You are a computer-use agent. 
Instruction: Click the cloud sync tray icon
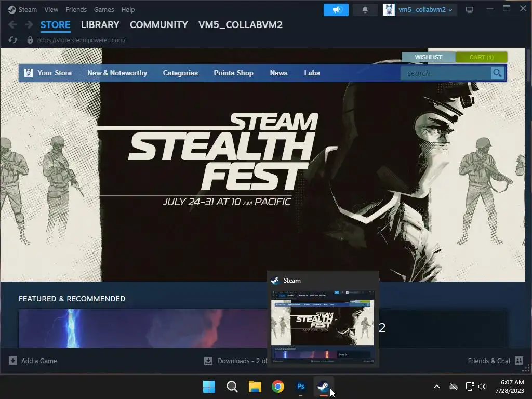pyautogui.click(x=454, y=387)
